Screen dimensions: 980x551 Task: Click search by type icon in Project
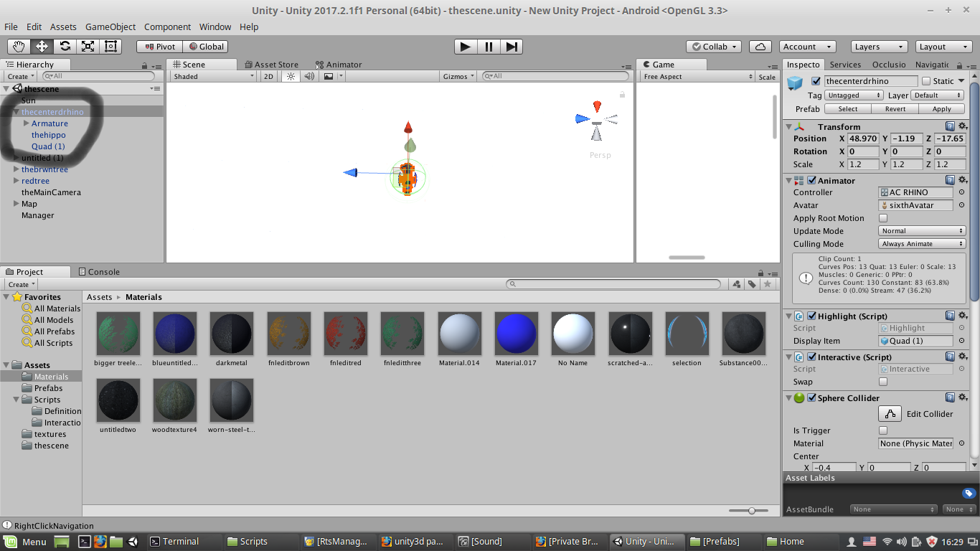pos(737,284)
